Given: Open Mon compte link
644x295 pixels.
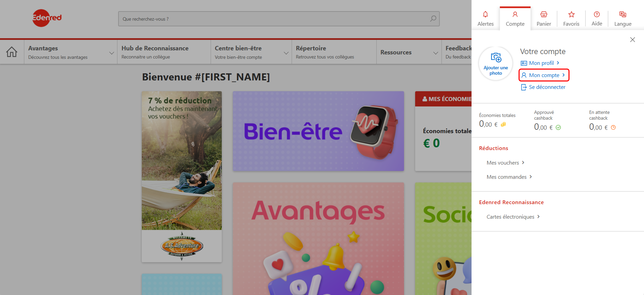Looking at the screenshot, I should pos(544,75).
